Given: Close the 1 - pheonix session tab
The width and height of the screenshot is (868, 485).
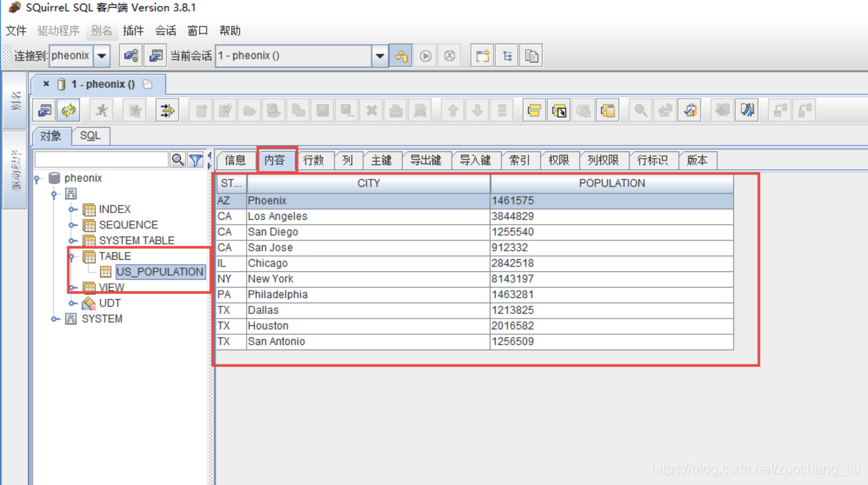Looking at the screenshot, I should pyautogui.click(x=46, y=84).
